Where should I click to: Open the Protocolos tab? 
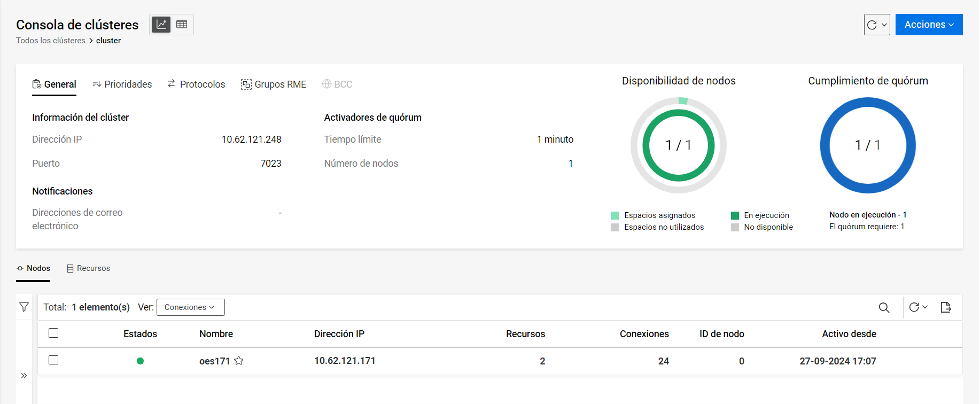coord(196,84)
